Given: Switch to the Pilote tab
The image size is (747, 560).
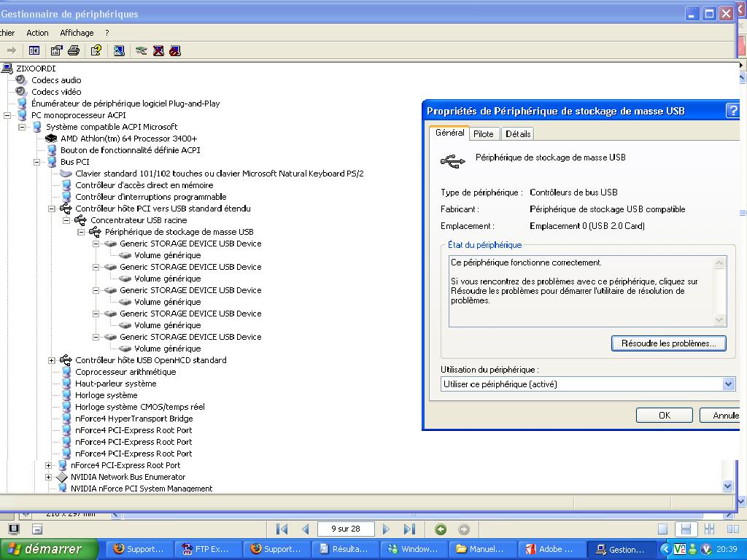Looking at the screenshot, I should [483, 134].
